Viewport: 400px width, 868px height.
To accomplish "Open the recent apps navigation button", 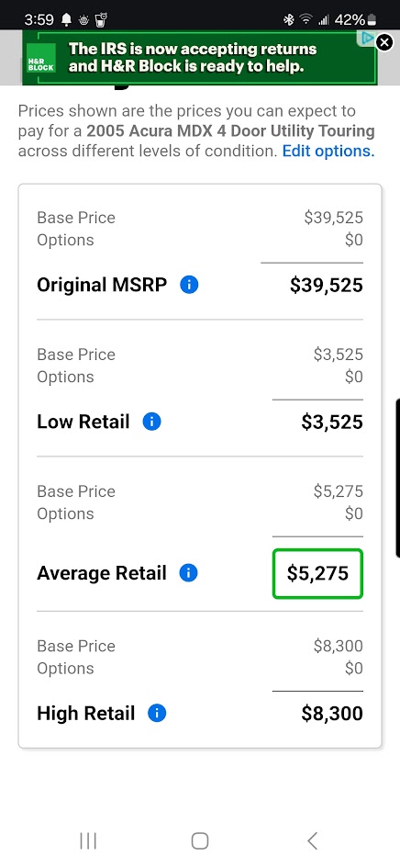I will click(x=88, y=840).
